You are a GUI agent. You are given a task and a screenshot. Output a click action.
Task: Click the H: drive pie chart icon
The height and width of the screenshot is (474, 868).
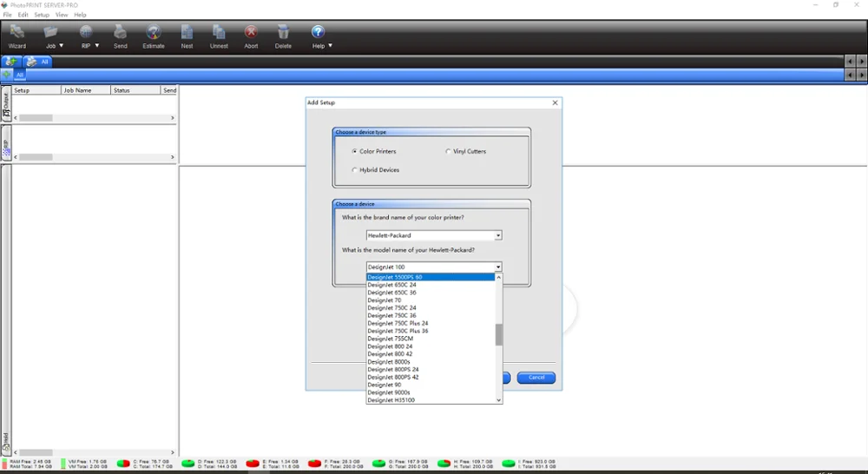click(x=444, y=464)
